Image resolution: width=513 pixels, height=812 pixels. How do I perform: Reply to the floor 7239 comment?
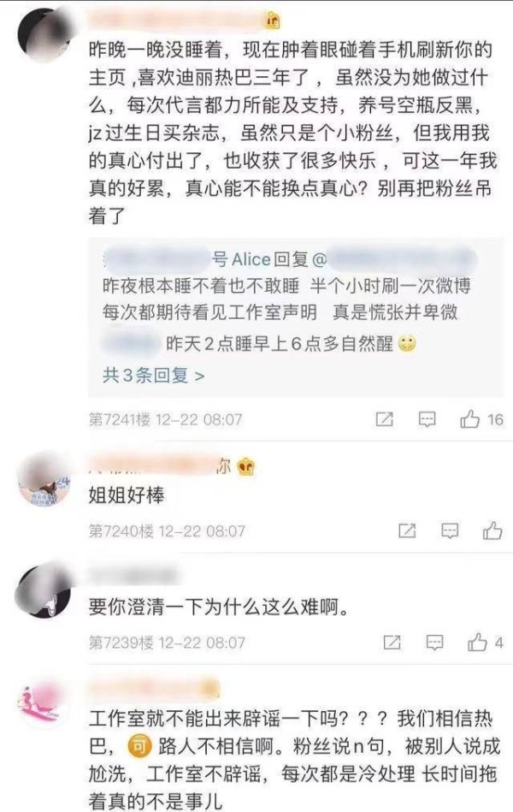[434, 643]
